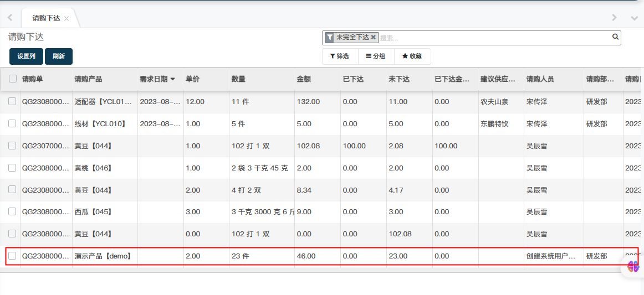644x295 pixels.
Task: Sort by 需求日期 column header
Action: click(157, 79)
